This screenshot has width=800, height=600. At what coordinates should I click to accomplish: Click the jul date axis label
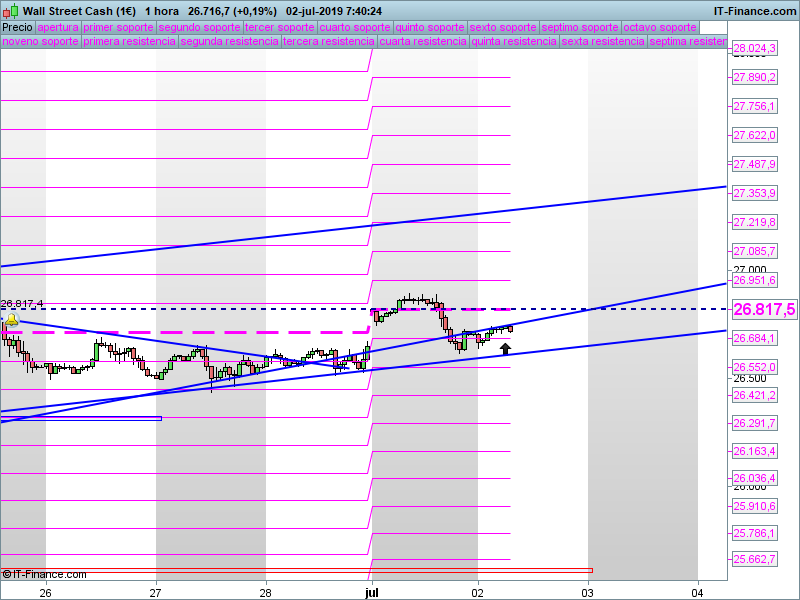[372, 593]
